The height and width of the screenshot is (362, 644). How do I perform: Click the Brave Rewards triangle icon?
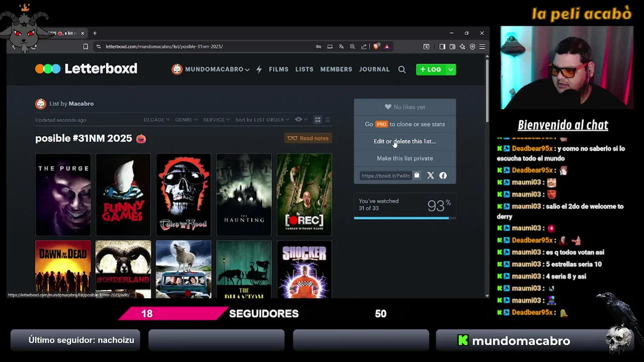tap(387, 46)
